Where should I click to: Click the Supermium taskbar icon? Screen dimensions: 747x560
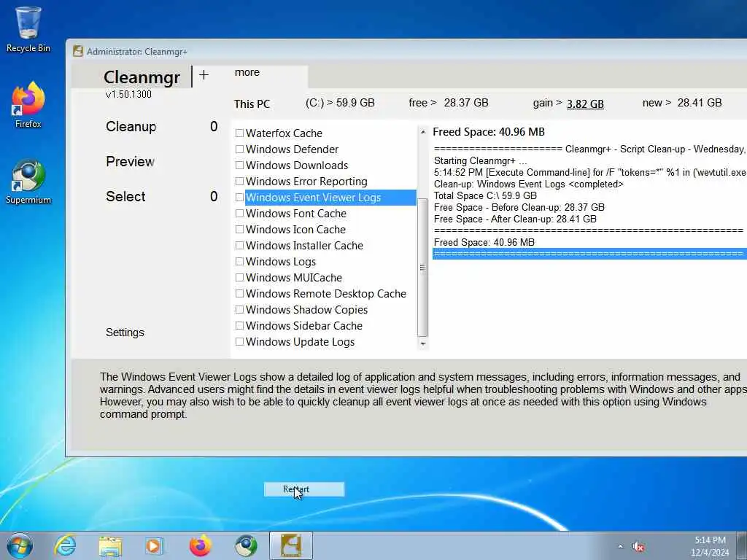tap(246, 545)
